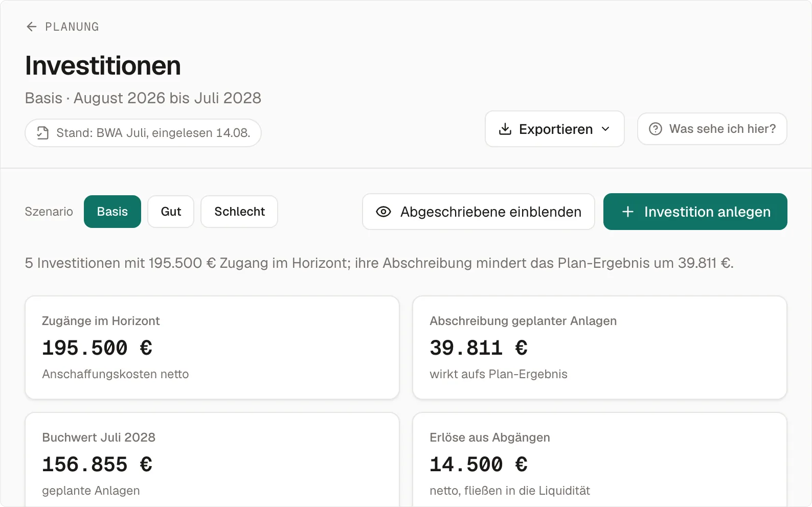Click the download icon on Exportieren
The width and height of the screenshot is (812, 507).
[x=505, y=129]
